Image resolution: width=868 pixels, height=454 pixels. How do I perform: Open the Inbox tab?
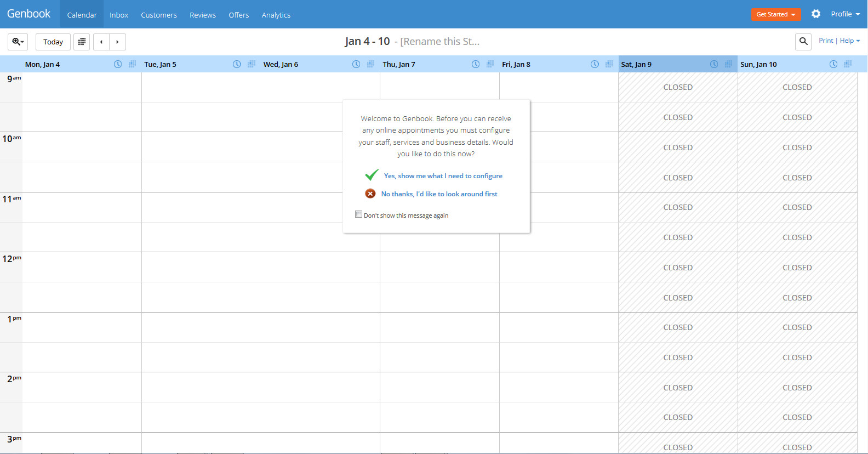[119, 15]
